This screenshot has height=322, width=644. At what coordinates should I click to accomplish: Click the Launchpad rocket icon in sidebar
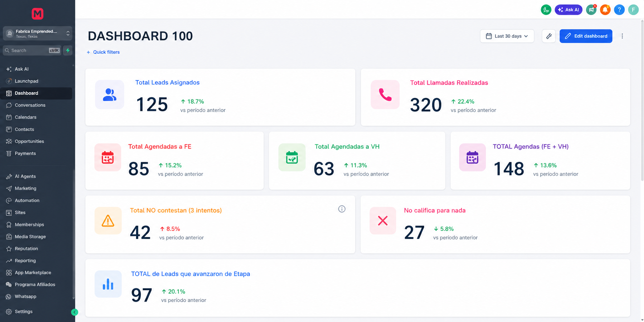pos(9,81)
